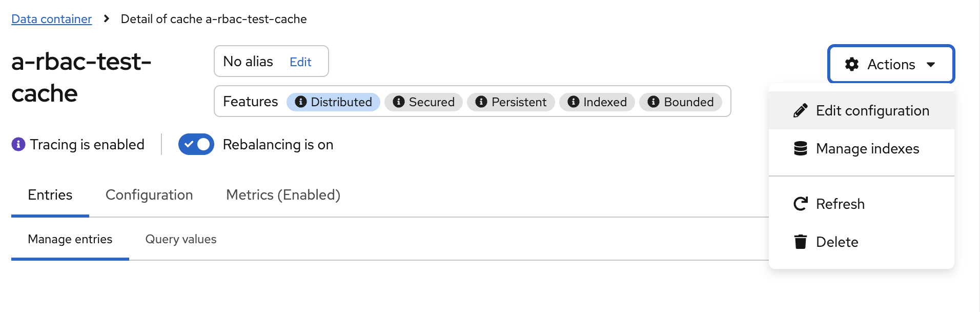Navigate back via Data container breadcrumb
The height and width of the screenshot is (312, 980).
point(51,18)
